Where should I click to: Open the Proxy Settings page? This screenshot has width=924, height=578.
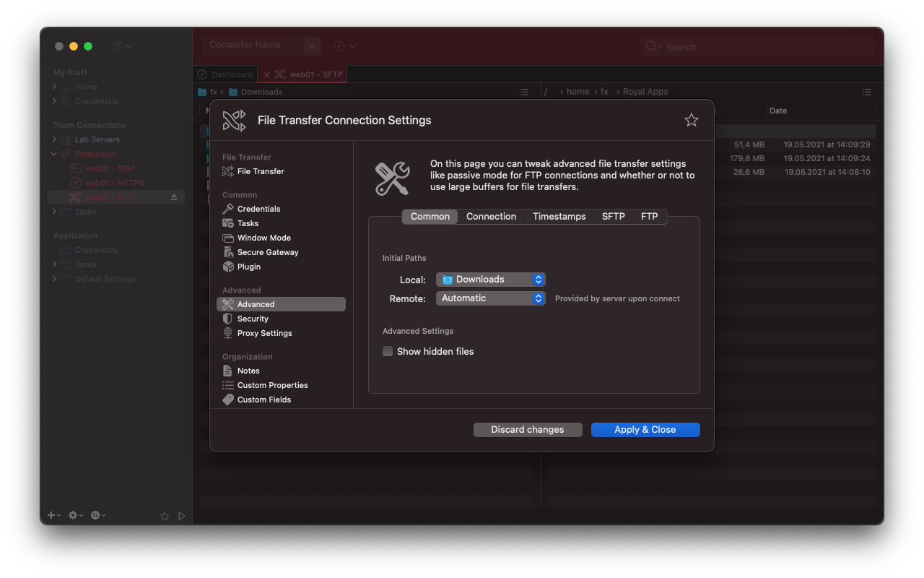click(x=266, y=333)
